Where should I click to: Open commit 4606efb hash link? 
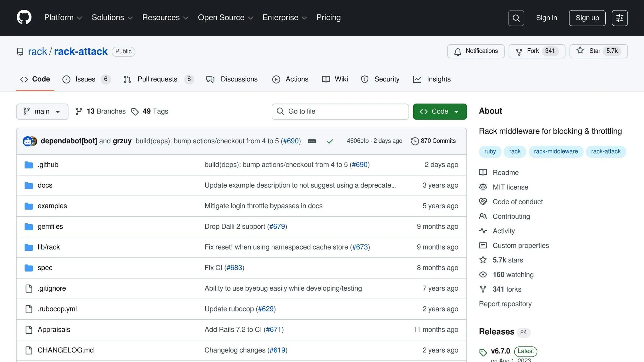(358, 141)
